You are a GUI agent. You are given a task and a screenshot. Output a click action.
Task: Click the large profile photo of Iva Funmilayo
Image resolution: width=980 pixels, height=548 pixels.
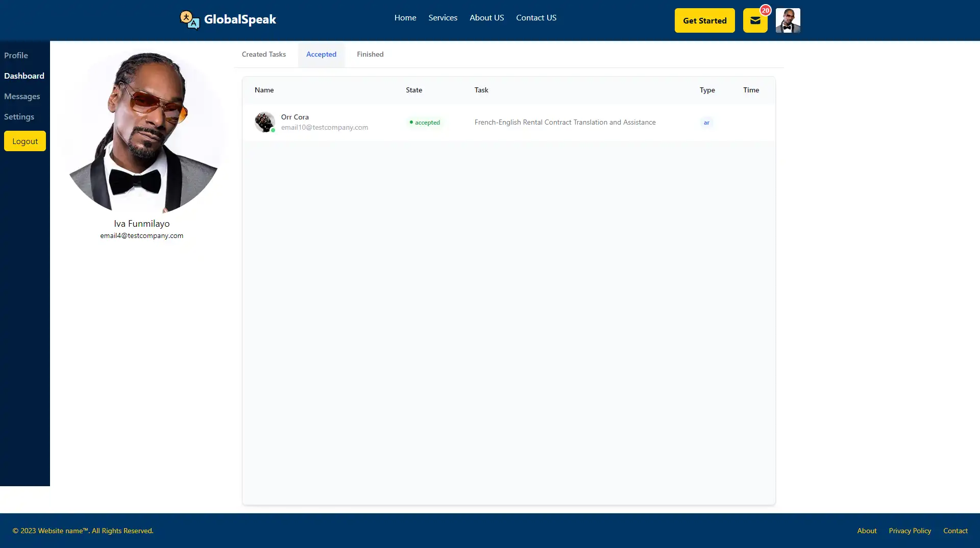143,132
